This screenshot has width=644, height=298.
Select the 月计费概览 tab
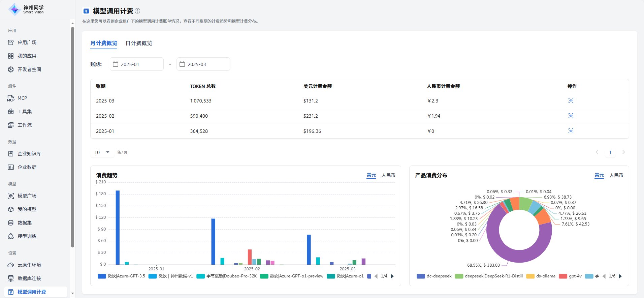[x=104, y=43]
